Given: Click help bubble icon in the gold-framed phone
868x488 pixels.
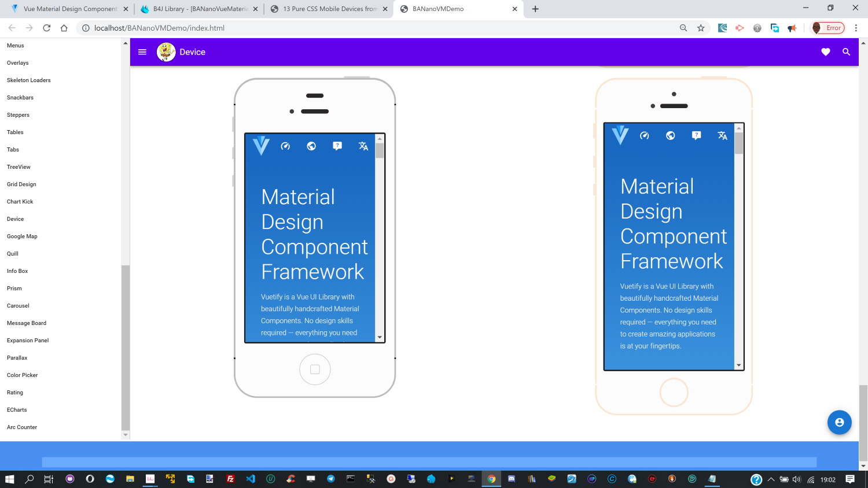Looking at the screenshot, I should [x=697, y=135].
